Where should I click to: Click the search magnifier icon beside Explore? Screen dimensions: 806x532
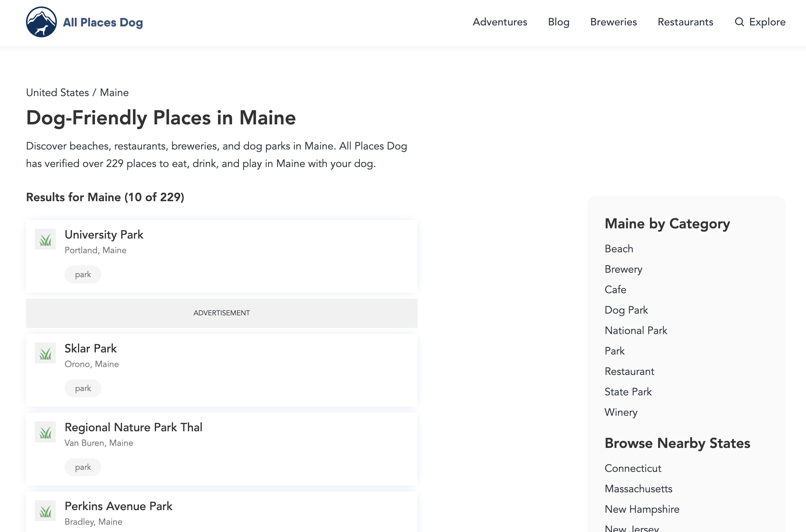(739, 22)
